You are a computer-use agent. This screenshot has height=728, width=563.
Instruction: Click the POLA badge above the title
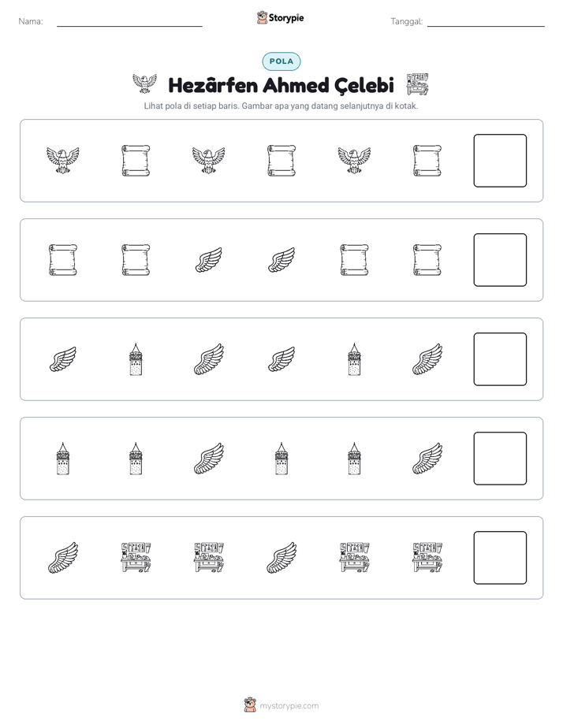click(281, 61)
